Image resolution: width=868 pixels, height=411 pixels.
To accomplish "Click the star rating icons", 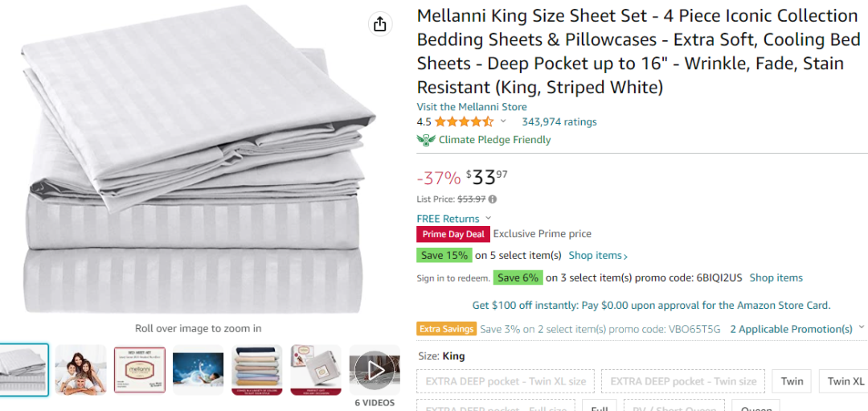I will tap(464, 122).
